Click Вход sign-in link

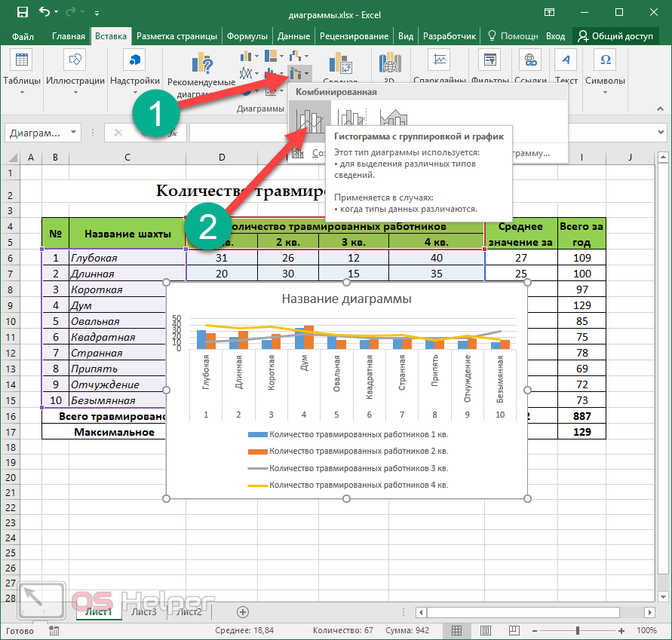coord(555,35)
